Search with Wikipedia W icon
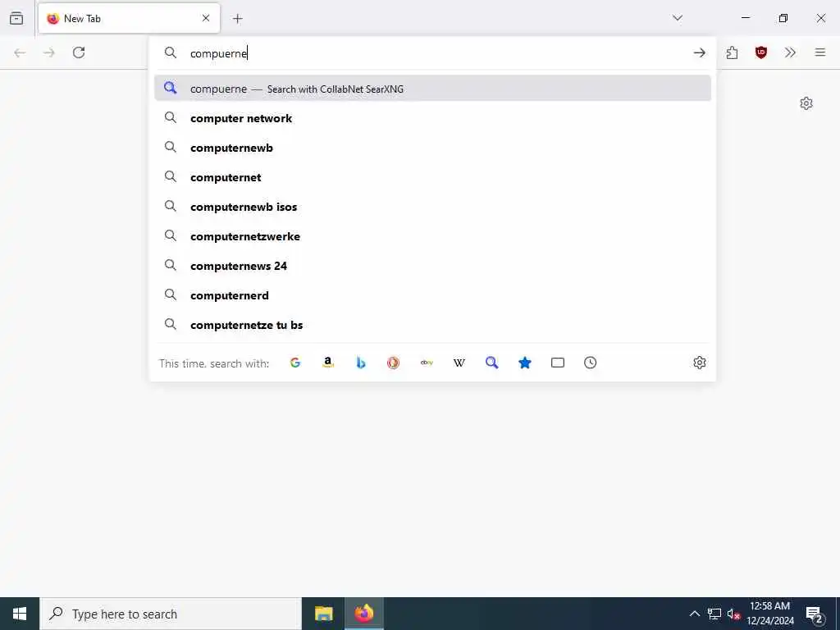840x630 pixels. click(x=459, y=363)
